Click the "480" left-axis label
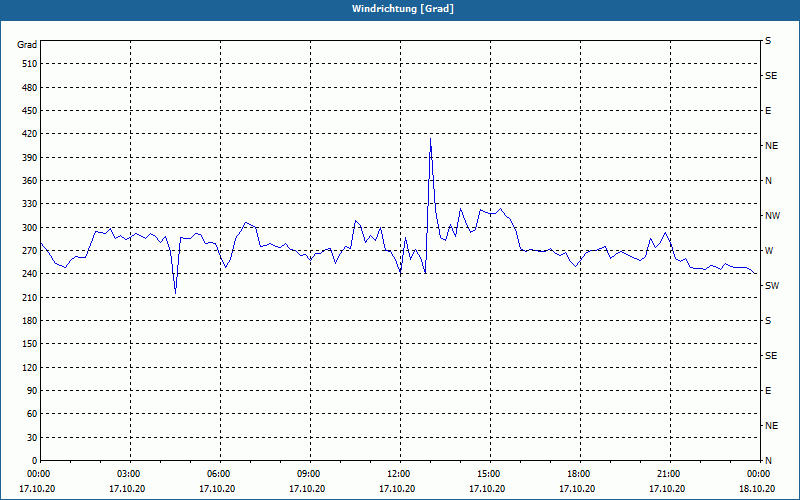Viewport: 800px width, 500px height. (30, 88)
